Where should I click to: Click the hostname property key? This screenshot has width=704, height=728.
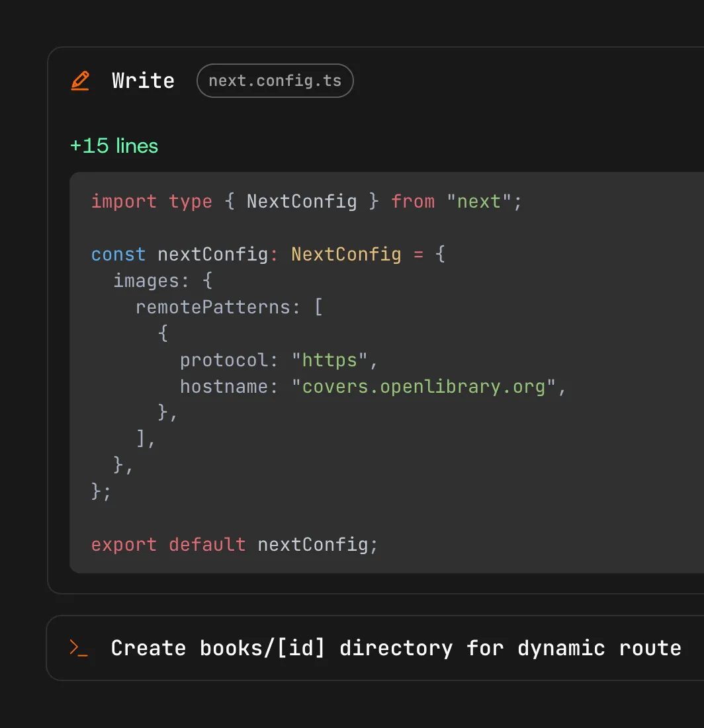(224, 387)
